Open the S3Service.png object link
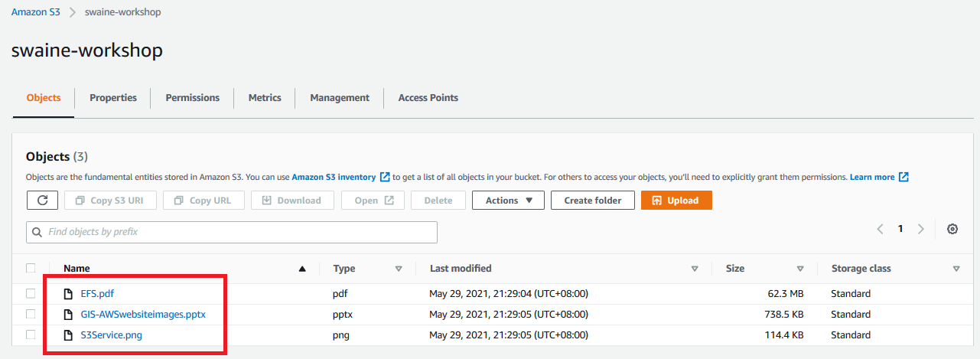The width and height of the screenshot is (980, 359). point(111,335)
